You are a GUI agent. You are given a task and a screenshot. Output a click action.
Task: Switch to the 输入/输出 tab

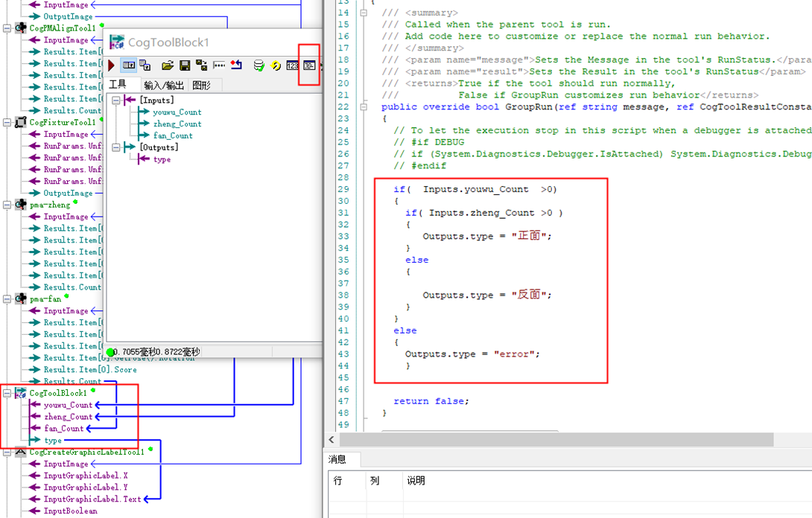164,86
